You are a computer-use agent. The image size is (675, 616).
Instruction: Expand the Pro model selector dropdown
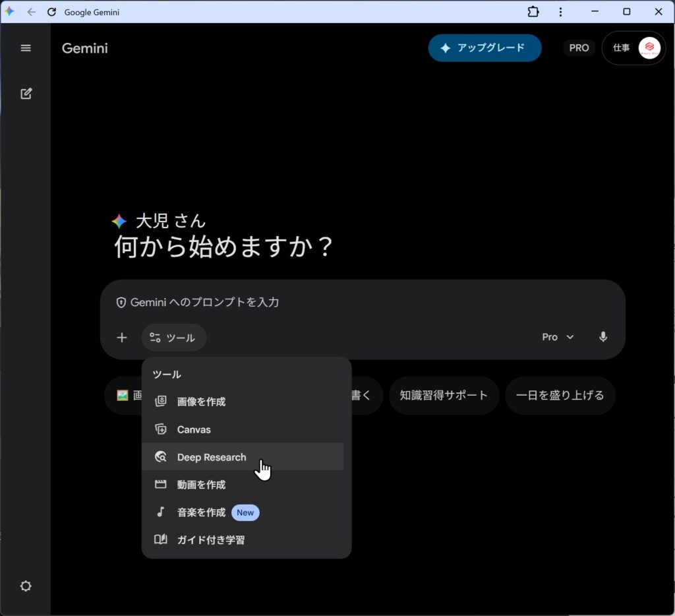[557, 337]
